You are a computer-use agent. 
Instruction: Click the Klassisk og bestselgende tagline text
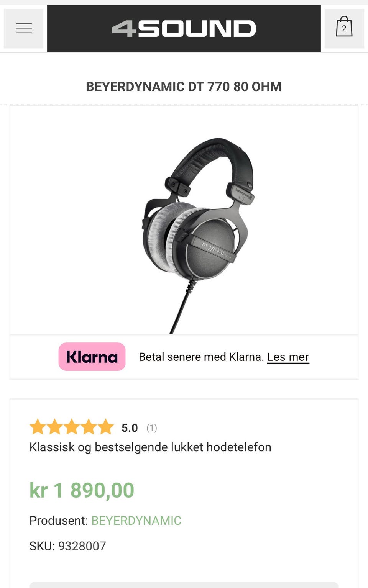[x=150, y=447]
